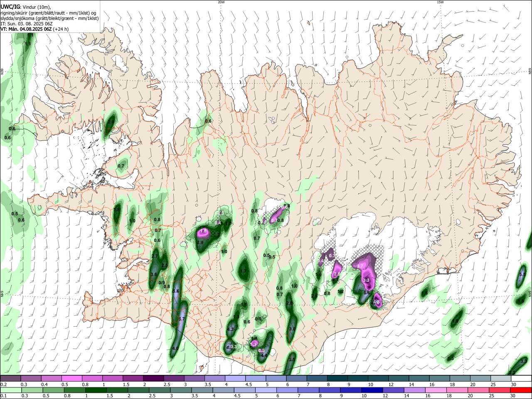The width and height of the screenshot is (532, 399).
Task: Select top scale swatch between 0.2 and 0.3
Action: click(x=10, y=378)
